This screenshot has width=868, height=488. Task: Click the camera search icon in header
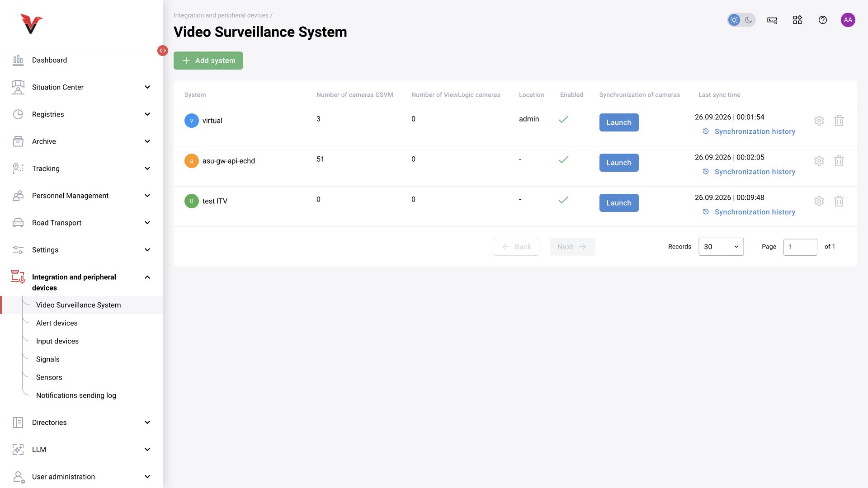click(772, 20)
